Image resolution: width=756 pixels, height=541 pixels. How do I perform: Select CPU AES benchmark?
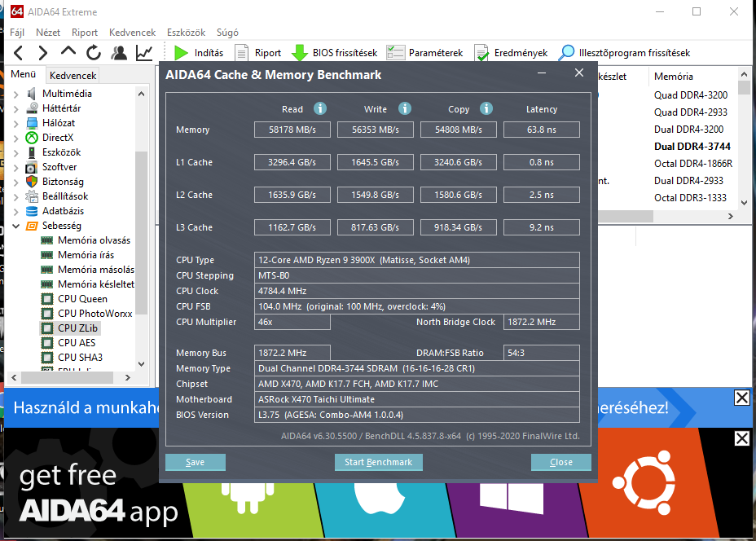click(77, 343)
